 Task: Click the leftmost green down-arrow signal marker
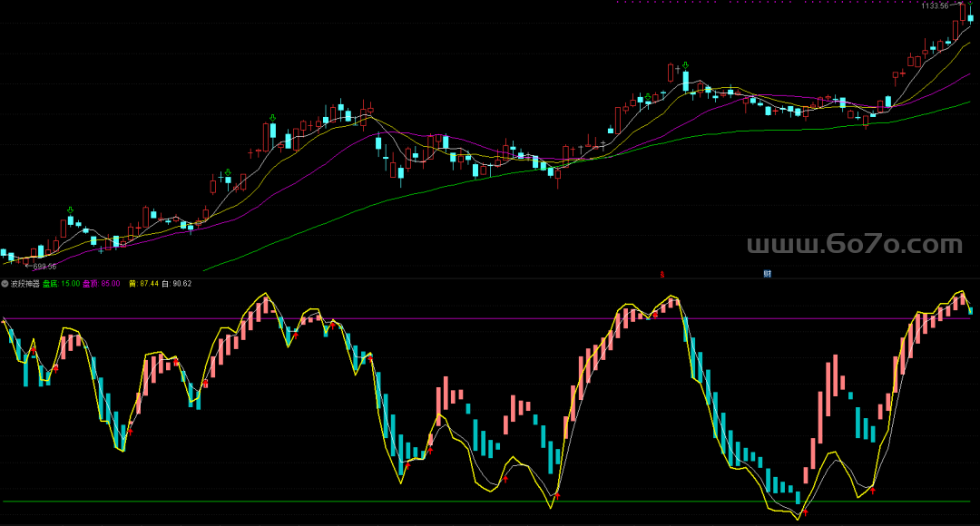[x=70, y=210]
